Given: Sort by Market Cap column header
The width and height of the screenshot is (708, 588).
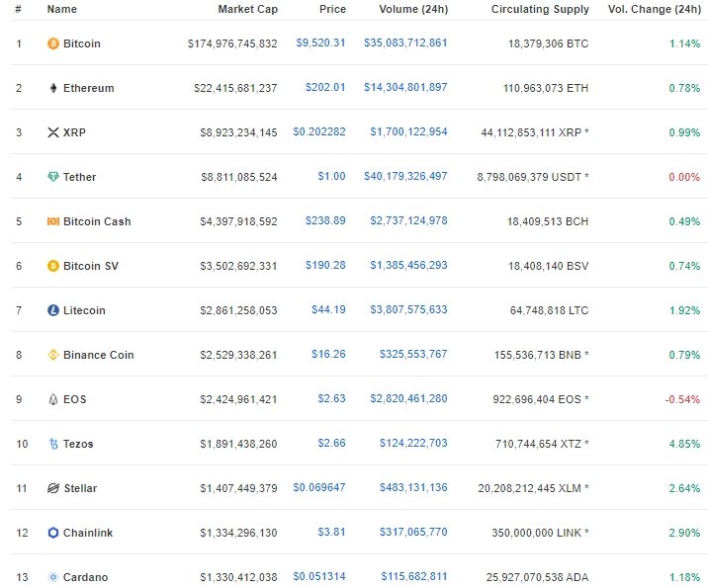Looking at the screenshot, I should 247,9.
